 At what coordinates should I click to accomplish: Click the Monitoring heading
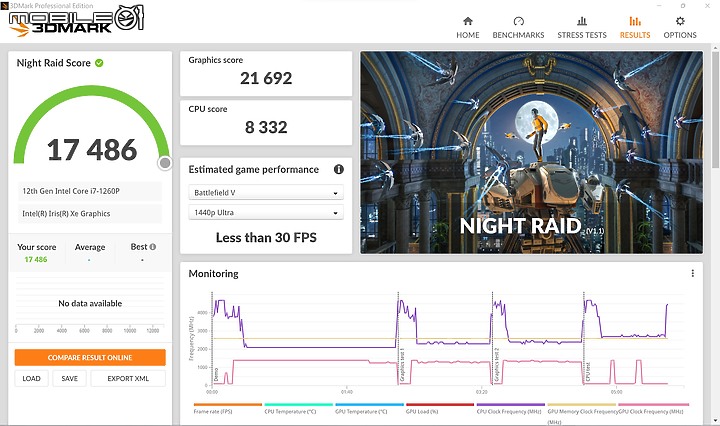coord(214,274)
